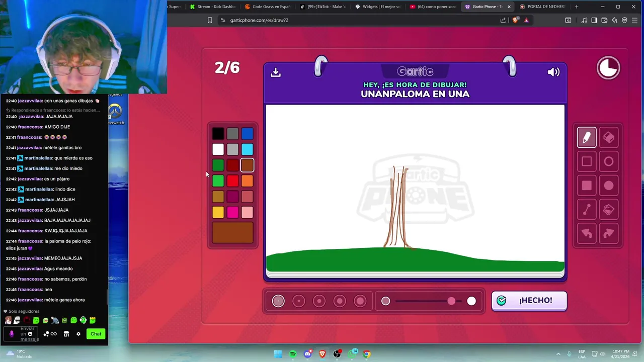
Task: Click the Enviar un mensaje chat field
Action: tap(29, 334)
